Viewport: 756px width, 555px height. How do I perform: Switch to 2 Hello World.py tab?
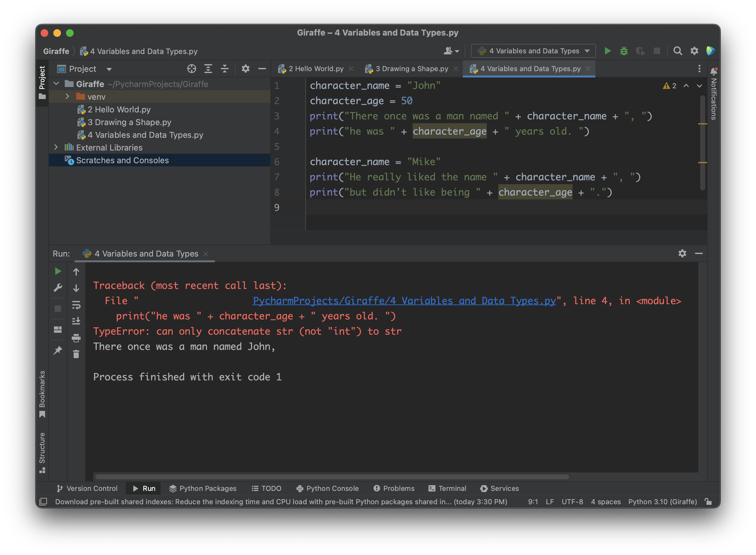click(315, 69)
